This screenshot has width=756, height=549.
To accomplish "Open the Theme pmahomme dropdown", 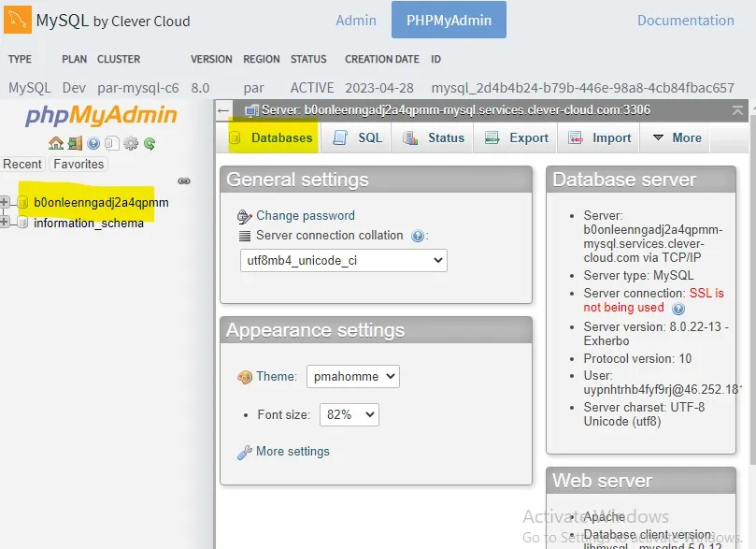I will (353, 376).
